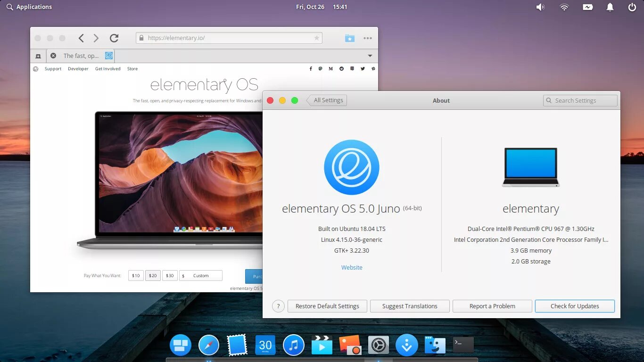Open Store on elementary website
The width and height of the screenshot is (644, 362).
tap(132, 69)
